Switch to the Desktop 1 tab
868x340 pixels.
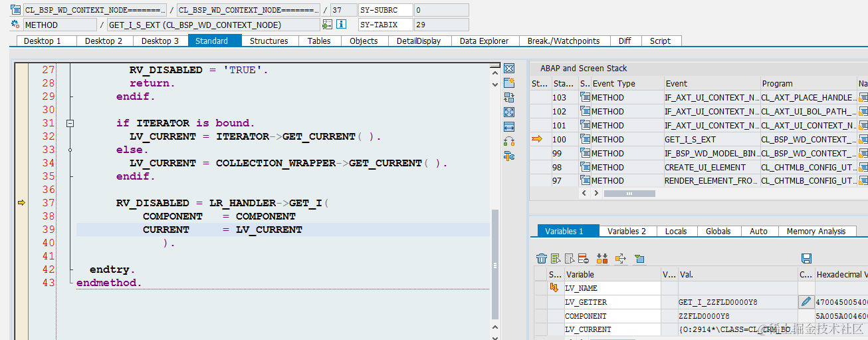(x=43, y=41)
